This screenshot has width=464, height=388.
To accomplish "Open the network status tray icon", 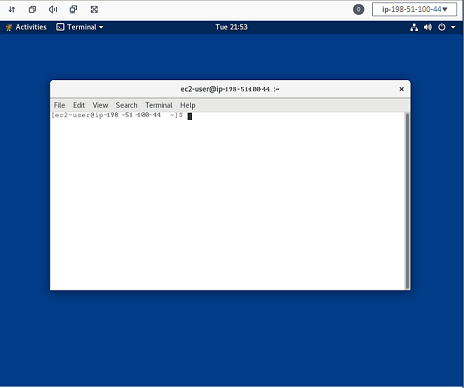I will pos(414,27).
